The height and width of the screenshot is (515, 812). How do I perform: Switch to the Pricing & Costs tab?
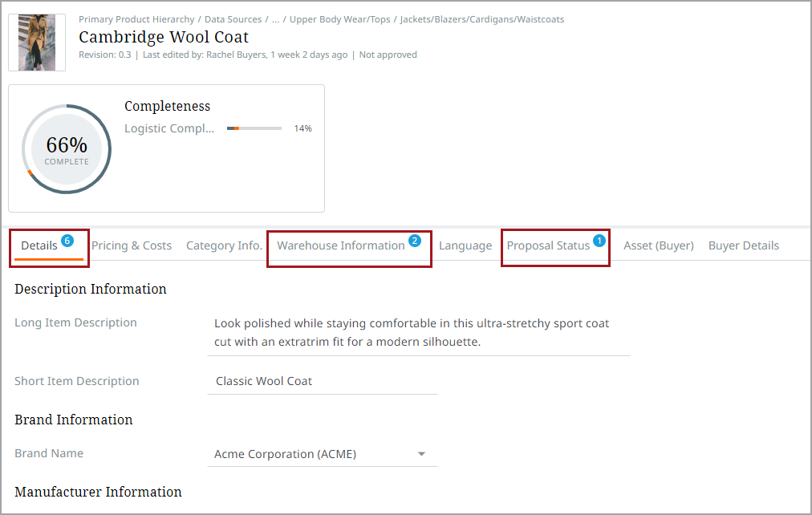tap(132, 245)
